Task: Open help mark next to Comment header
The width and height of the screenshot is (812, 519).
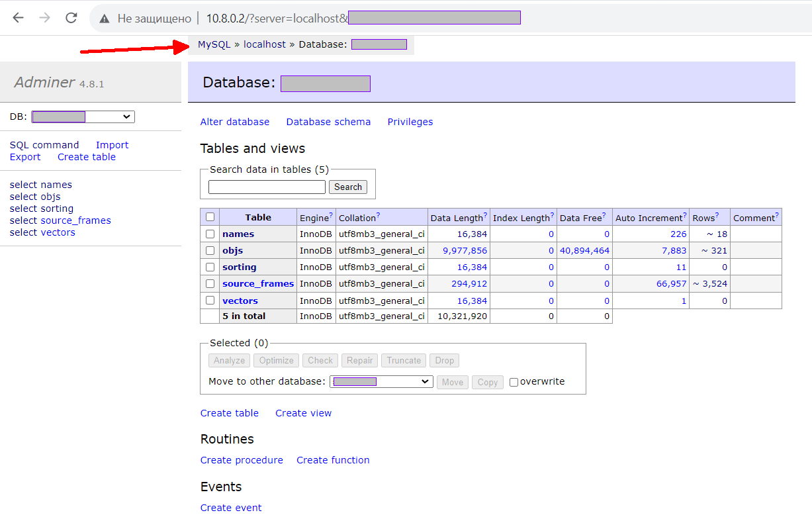Action: coord(777,216)
